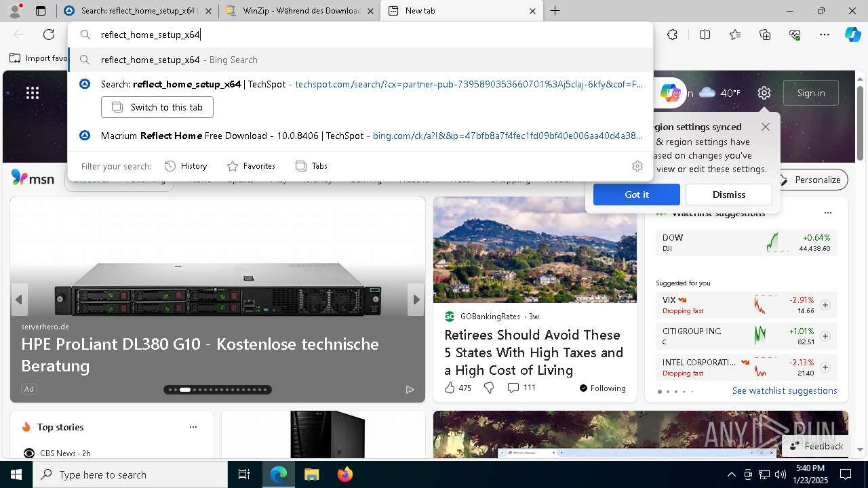Show hidden system tray icons

(x=731, y=474)
